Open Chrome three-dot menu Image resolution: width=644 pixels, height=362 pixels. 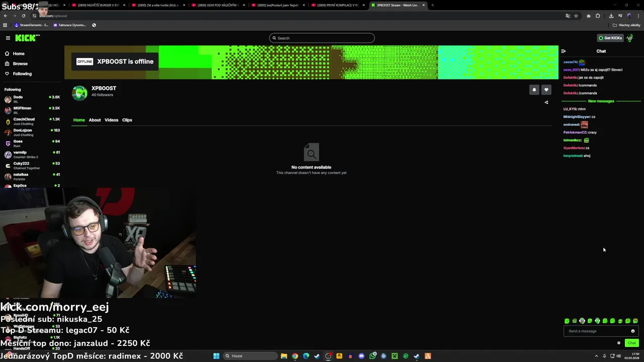click(x=637, y=16)
